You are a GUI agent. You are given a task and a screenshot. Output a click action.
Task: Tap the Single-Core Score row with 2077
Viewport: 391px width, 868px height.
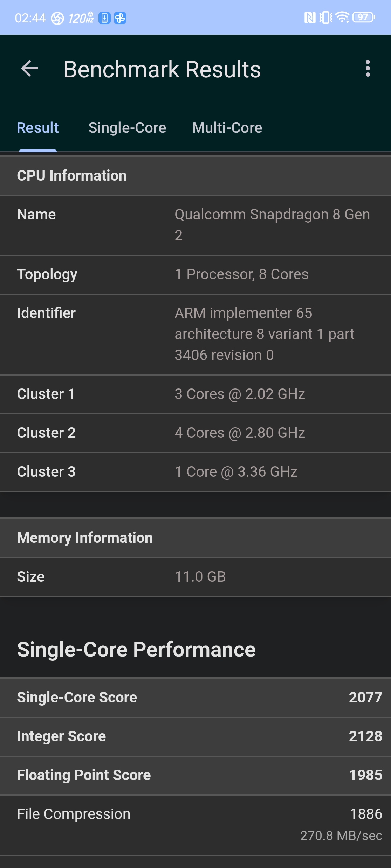(195, 698)
